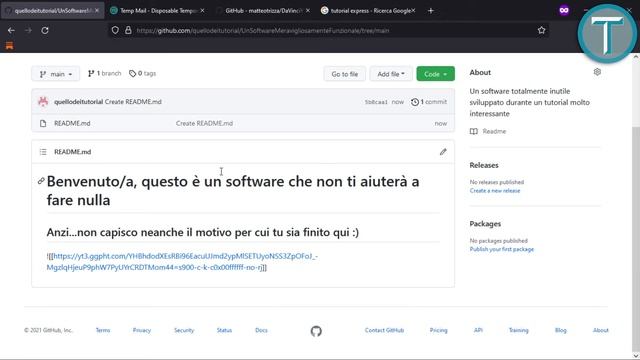The image size is (640, 360).
Task: Click the shield tracking protection icon
Action: pyautogui.click(x=115, y=30)
